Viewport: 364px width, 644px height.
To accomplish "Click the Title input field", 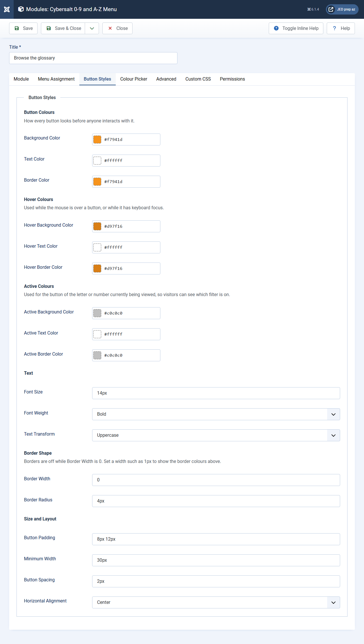I will coord(93,58).
